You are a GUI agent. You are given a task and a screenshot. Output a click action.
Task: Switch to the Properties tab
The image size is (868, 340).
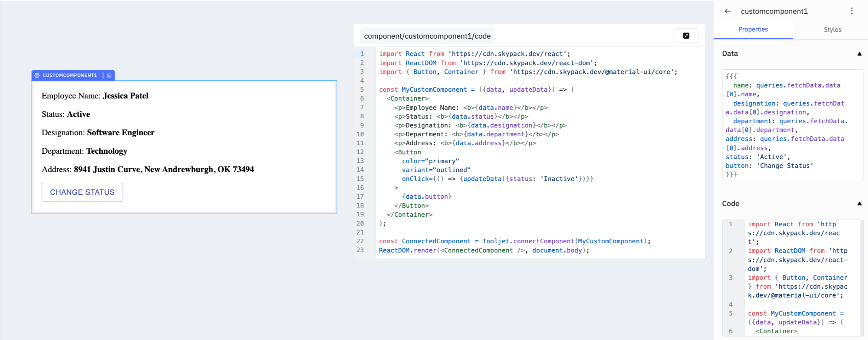pos(753,29)
